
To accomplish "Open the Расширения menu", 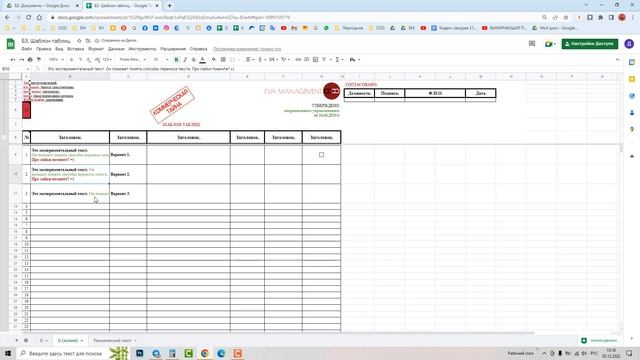I will click(173, 49).
